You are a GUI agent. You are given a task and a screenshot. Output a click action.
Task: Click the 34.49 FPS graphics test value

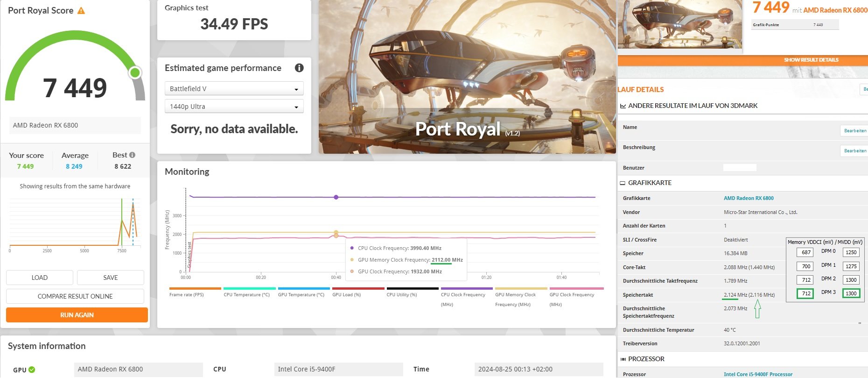point(234,24)
